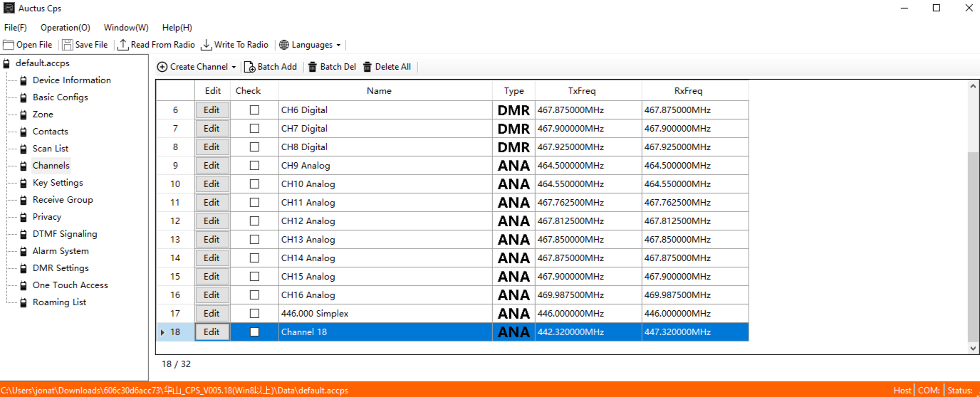The width and height of the screenshot is (980, 397).
Task: Check the box for CH6 Digital
Action: (x=254, y=110)
